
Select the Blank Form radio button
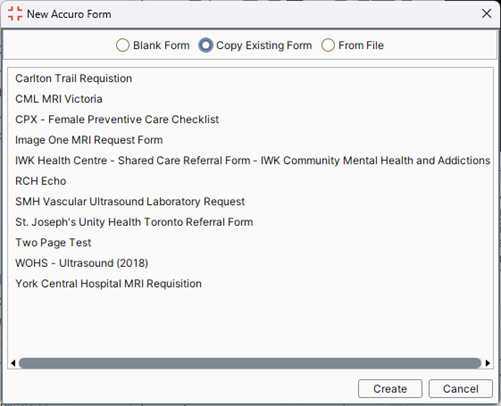tap(153, 45)
